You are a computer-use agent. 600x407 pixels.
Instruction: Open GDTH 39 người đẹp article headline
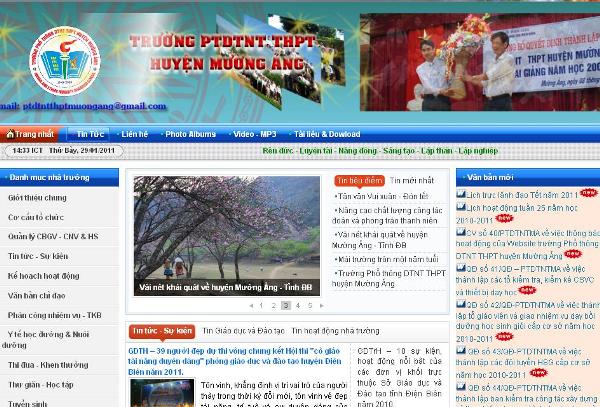coord(235,361)
